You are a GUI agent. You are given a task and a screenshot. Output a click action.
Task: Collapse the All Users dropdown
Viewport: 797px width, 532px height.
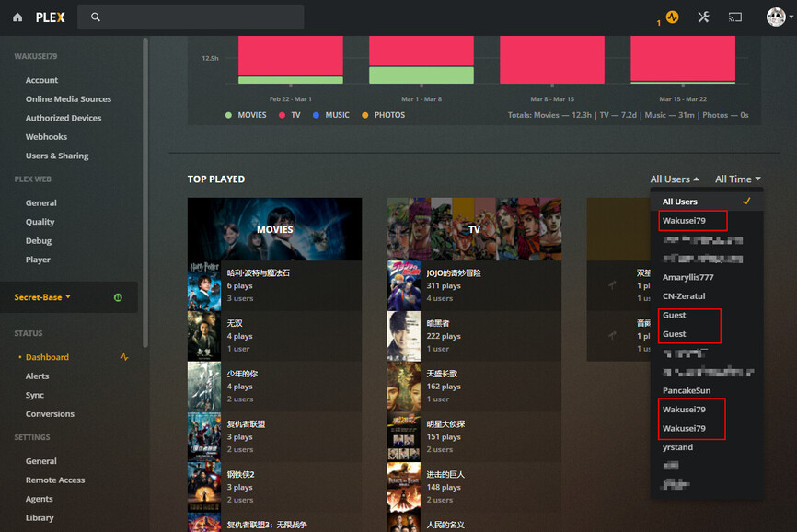click(x=675, y=179)
